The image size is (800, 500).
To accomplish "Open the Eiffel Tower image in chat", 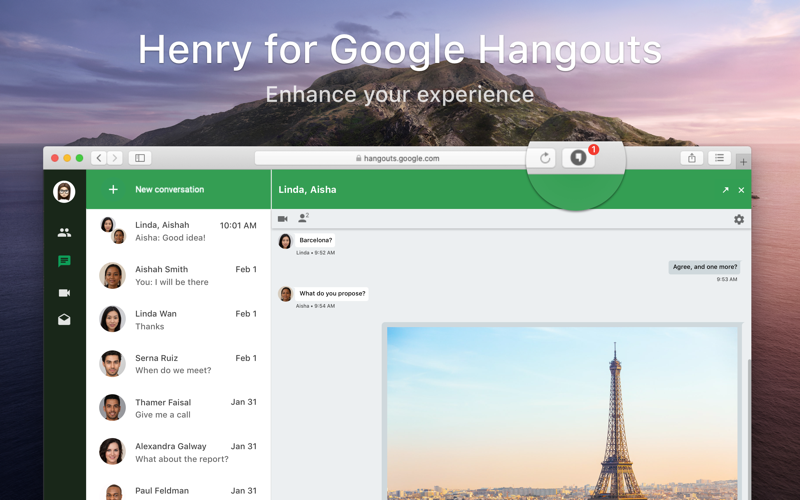I will point(562,413).
